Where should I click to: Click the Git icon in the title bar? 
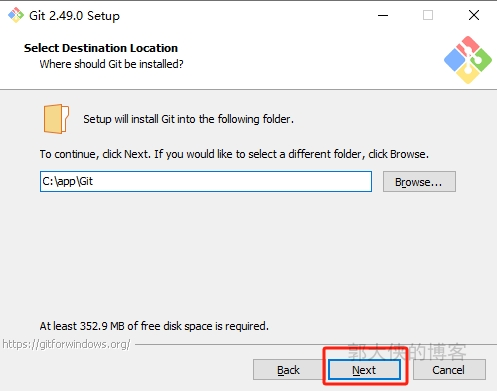16,15
